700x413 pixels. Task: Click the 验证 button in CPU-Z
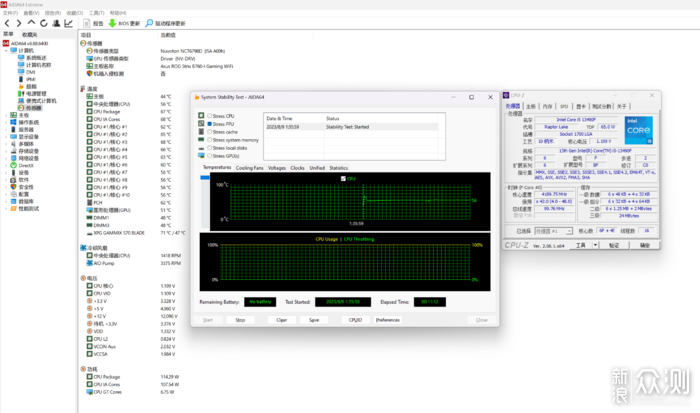[x=614, y=245]
